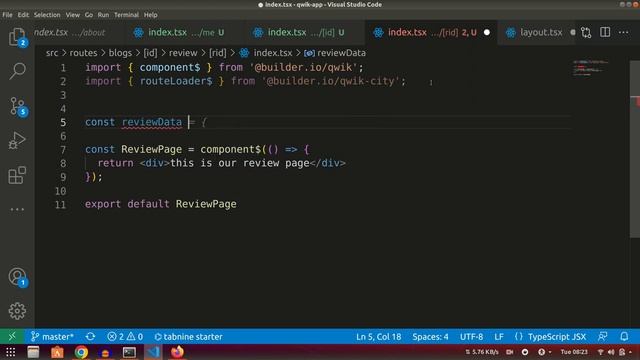The image size is (640, 360).
Task: Open Google Chrome from taskbar
Action: click(x=81, y=352)
